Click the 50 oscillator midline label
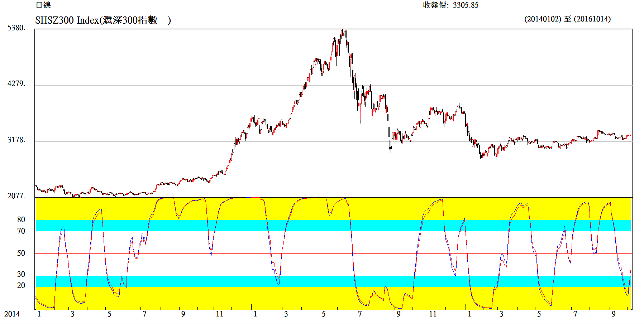This screenshot has width=644, height=324. pos(21,253)
